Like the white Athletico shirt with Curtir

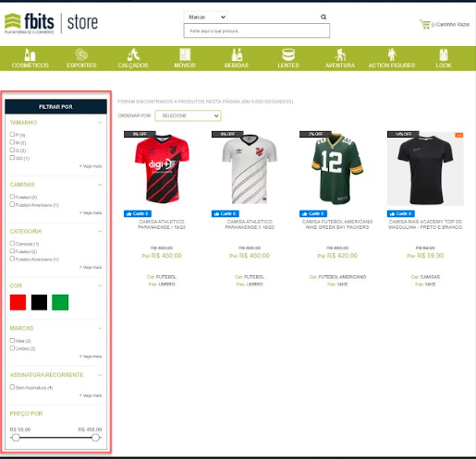coord(226,213)
